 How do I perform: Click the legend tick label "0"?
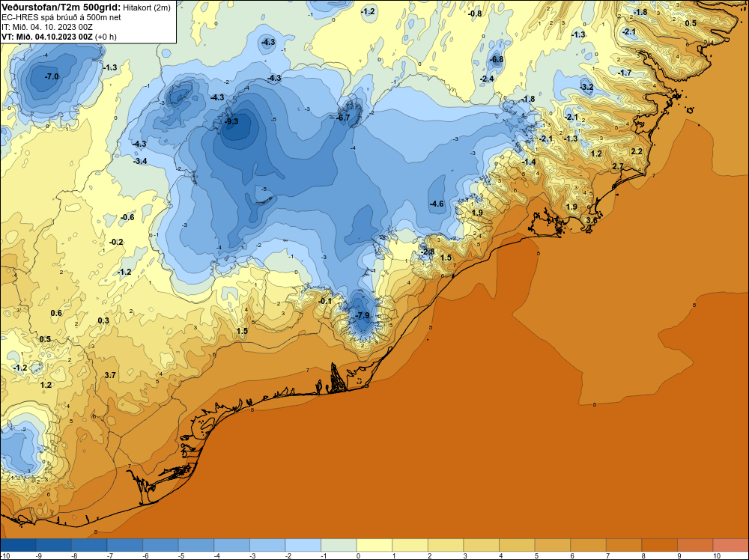point(357,556)
